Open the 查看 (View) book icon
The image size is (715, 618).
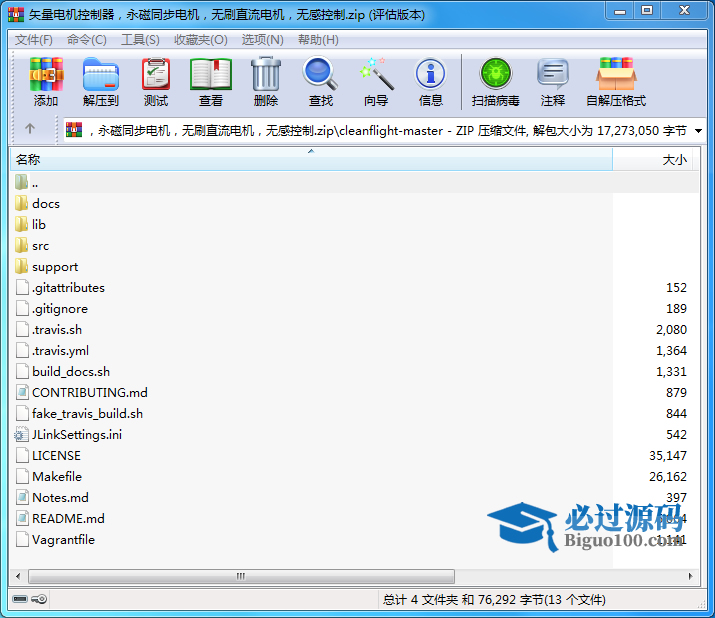211,74
